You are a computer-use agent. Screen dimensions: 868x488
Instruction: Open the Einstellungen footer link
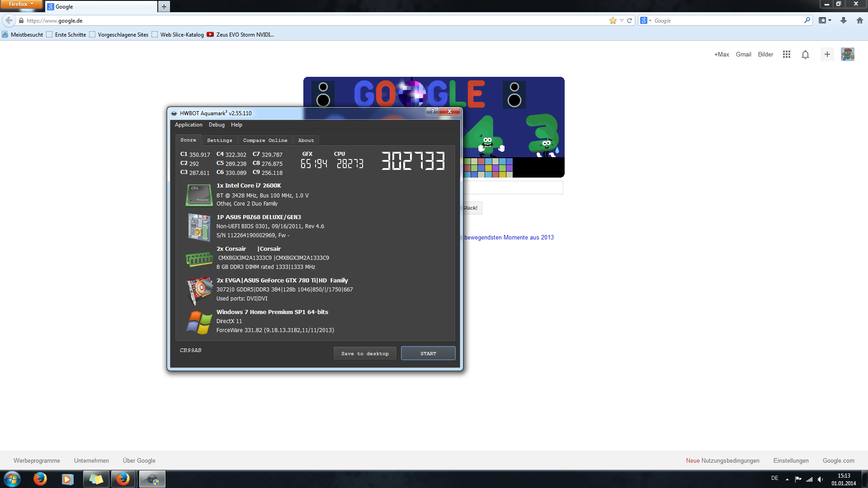click(x=791, y=460)
